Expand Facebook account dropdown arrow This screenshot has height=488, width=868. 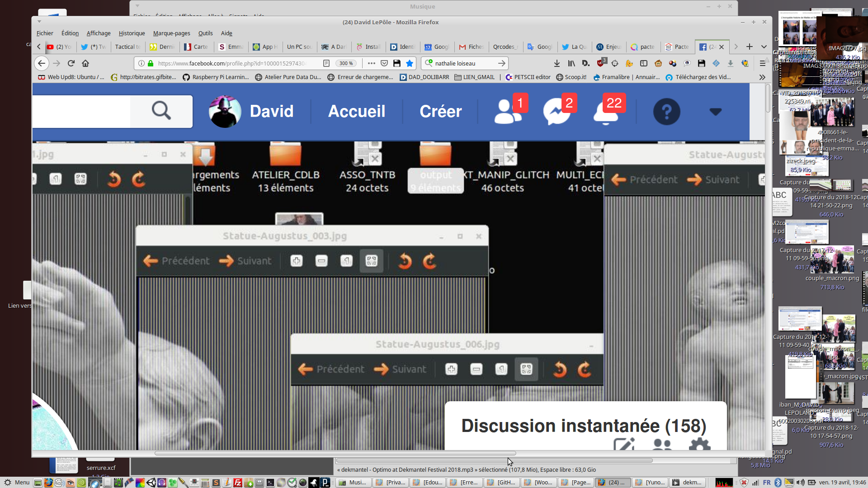pyautogui.click(x=715, y=112)
